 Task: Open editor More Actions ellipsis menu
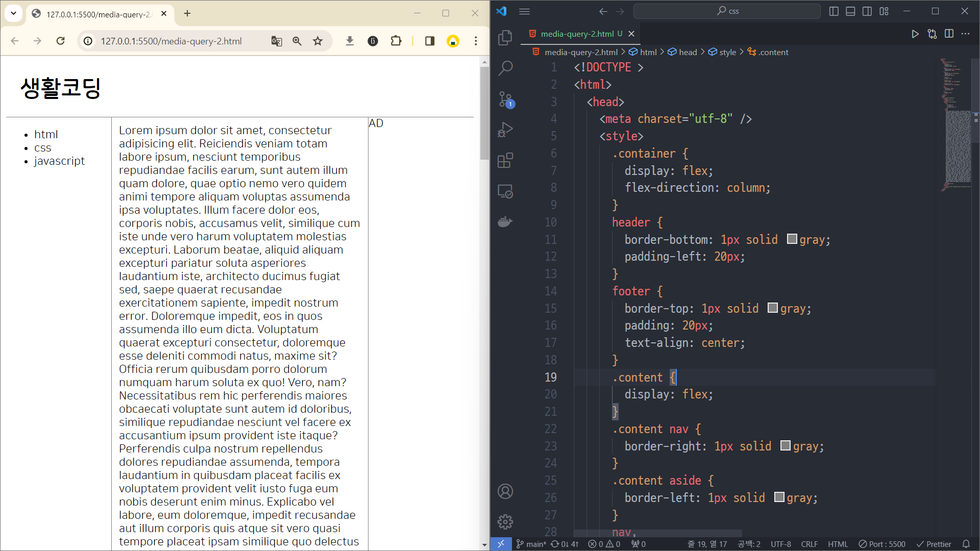[965, 34]
